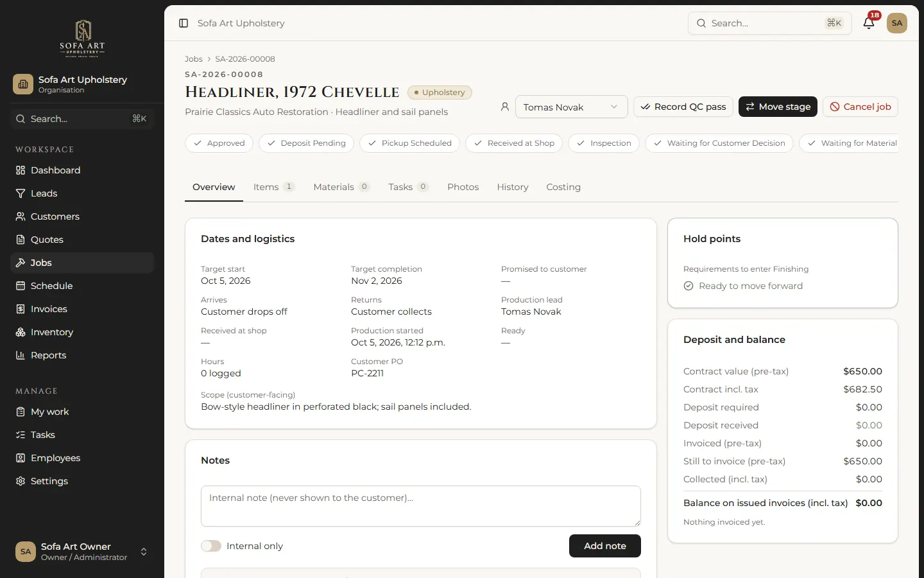This screenshot has height=578, width=924.
Task: Open the Sofa Art Upholstery organisation switcher
Action: (x=82, y=84)
